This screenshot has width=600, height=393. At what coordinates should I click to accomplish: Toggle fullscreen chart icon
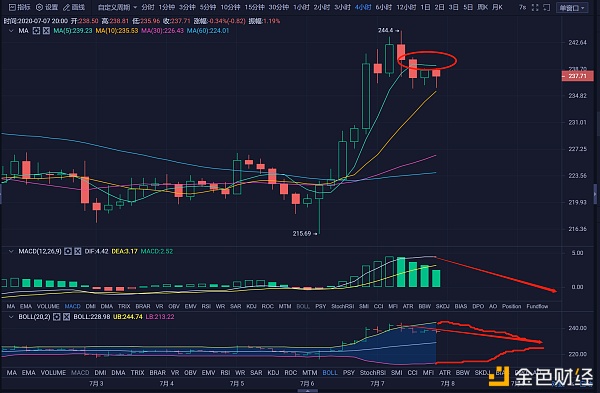(535, 7)
